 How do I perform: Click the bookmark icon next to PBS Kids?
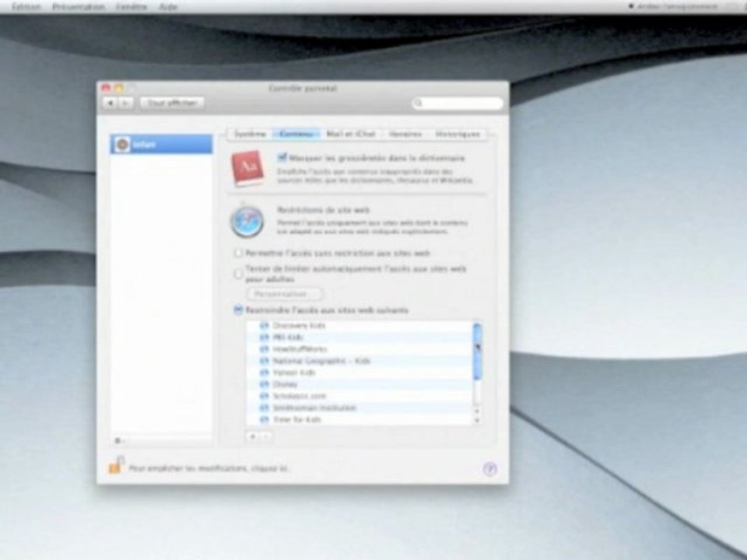coord(264,337)
